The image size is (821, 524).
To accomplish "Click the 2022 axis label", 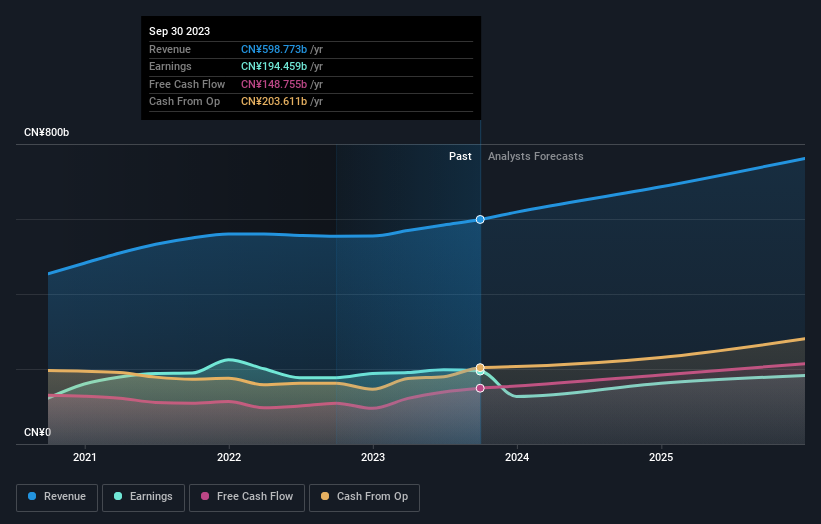I will pyautogui.click(x=229, y=457).
